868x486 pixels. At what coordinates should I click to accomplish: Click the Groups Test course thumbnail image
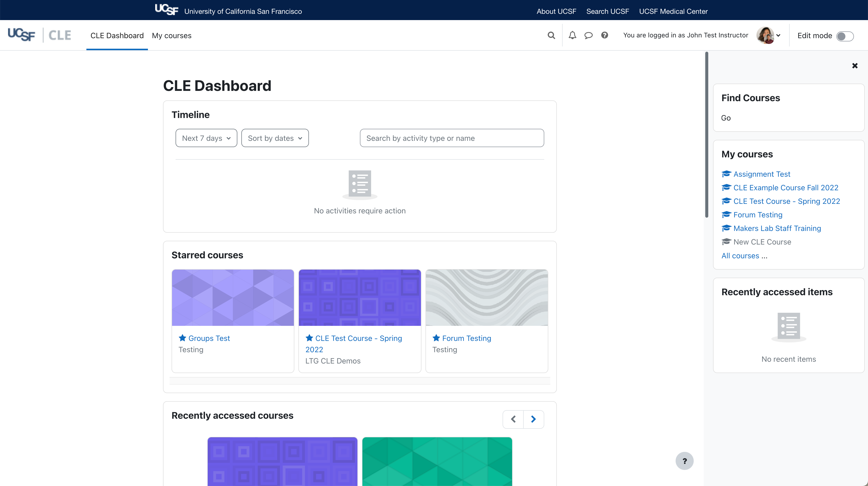233,298
